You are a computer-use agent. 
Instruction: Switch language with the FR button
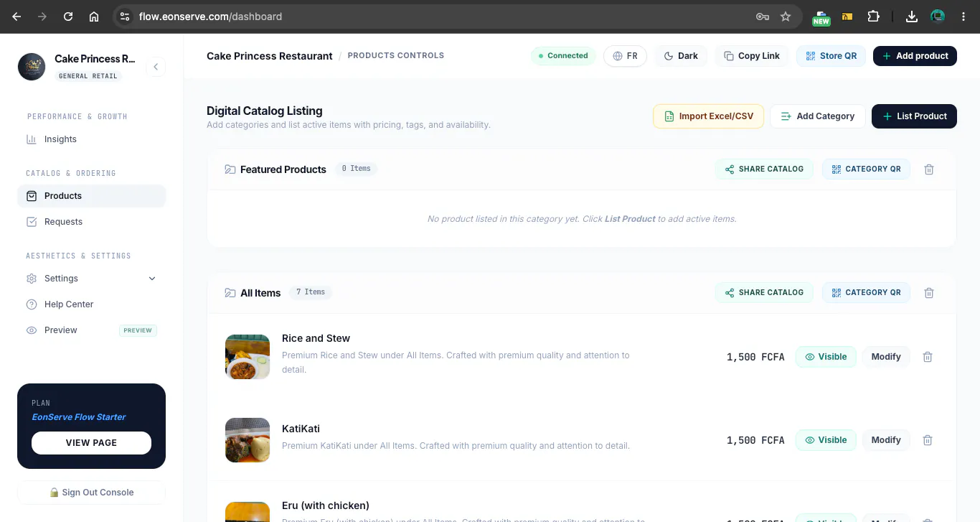[x=625, y=56]
